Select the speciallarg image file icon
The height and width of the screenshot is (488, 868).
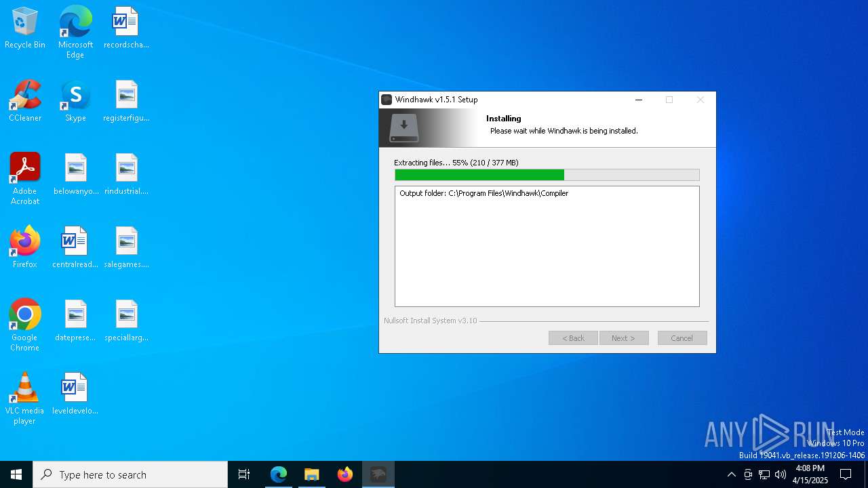(126, 321)
